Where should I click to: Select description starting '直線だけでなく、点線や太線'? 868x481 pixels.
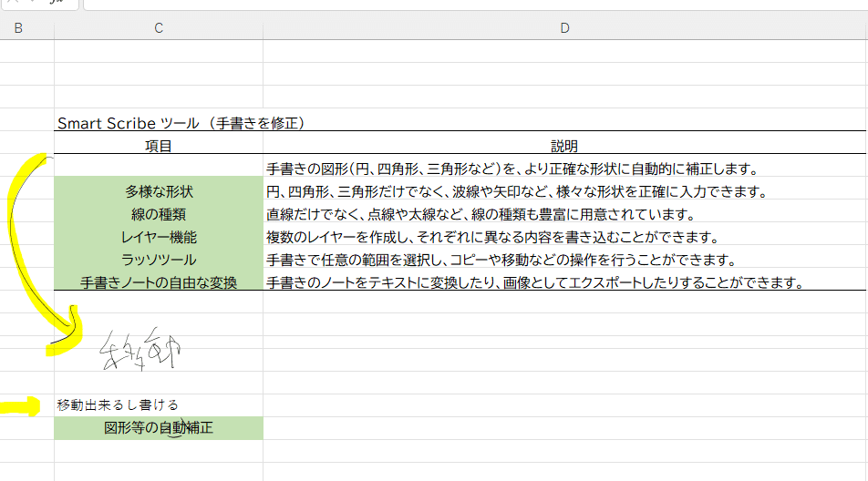pyautogui.click(x=480, y=214)
